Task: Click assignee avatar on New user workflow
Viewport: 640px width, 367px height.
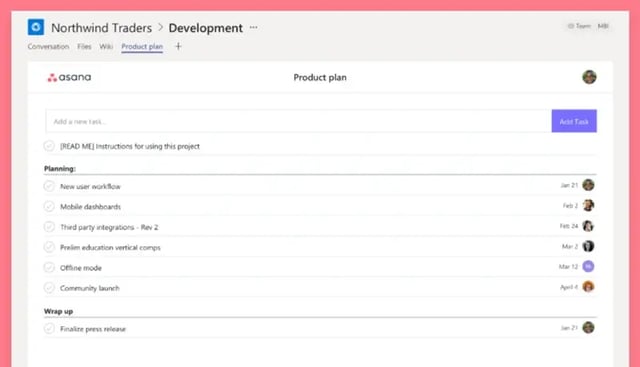Action: (x=588, y=185)
